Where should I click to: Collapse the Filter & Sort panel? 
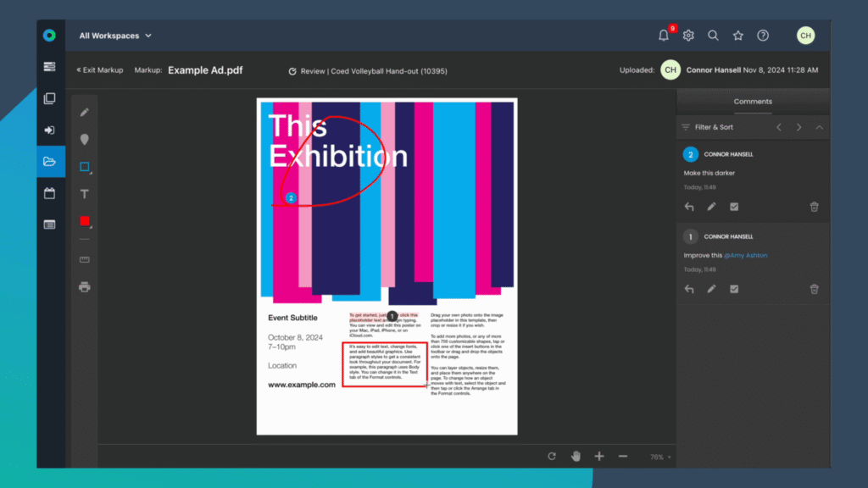click(818, 126)
